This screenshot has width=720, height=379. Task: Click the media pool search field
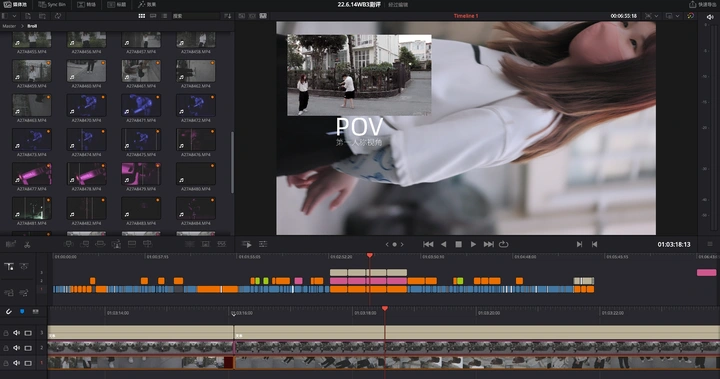195,16
